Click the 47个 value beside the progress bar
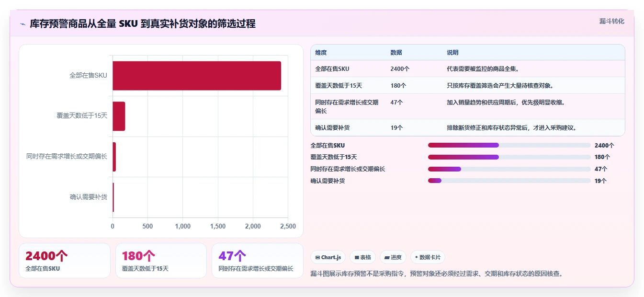 (601, 169)
